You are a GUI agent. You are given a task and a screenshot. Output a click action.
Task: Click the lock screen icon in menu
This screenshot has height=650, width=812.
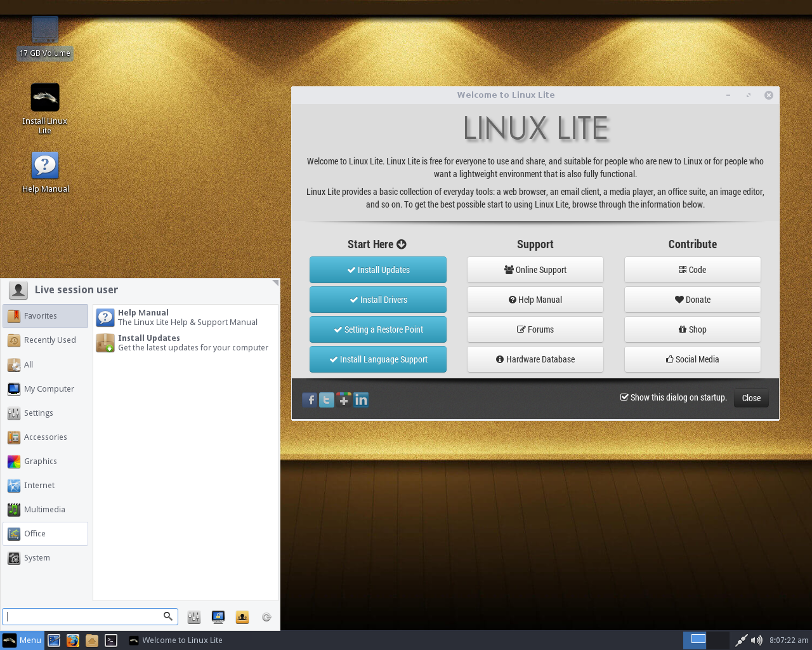coord(218,617)
